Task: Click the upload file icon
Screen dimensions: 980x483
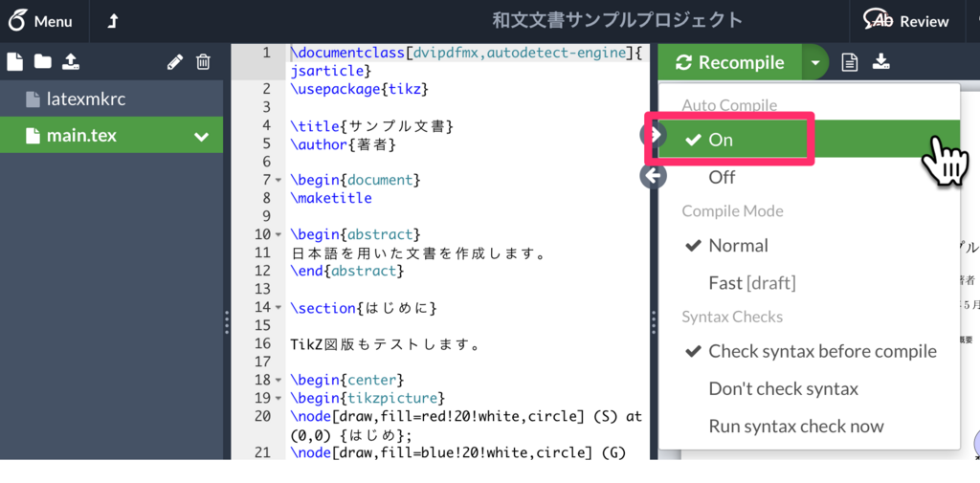Action: 71,62
